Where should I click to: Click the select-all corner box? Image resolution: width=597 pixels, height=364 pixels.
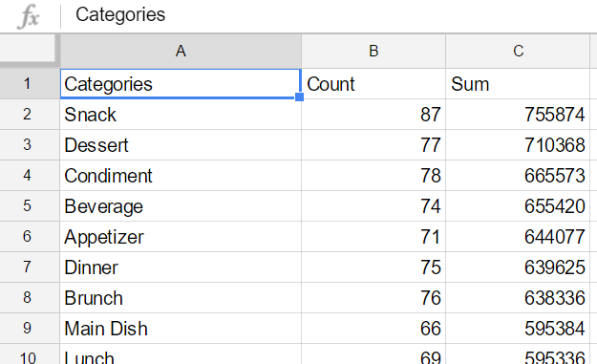pyautogui.click(x=28, y=49)
